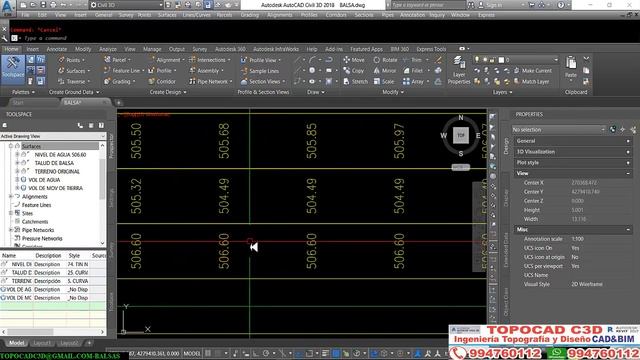Image resolution: width=640 pixels, height=360 pixels.
Task: Click the Corridor tool
Action: click(x=162, y=82)
